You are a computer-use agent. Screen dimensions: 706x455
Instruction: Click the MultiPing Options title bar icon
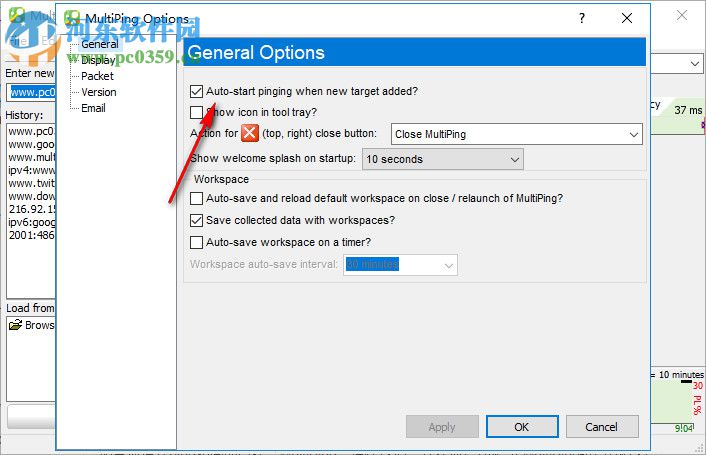[71, 18]
